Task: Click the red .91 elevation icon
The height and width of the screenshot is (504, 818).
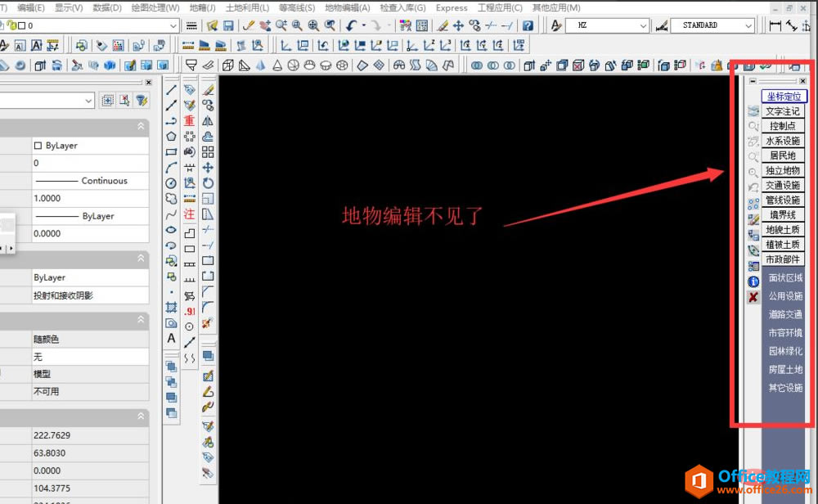Action: [190, 311]
